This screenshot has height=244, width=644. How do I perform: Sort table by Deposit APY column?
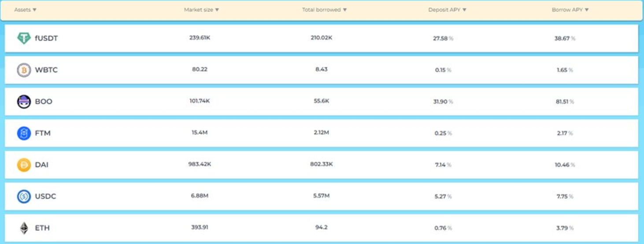click(x=447, y=10)
